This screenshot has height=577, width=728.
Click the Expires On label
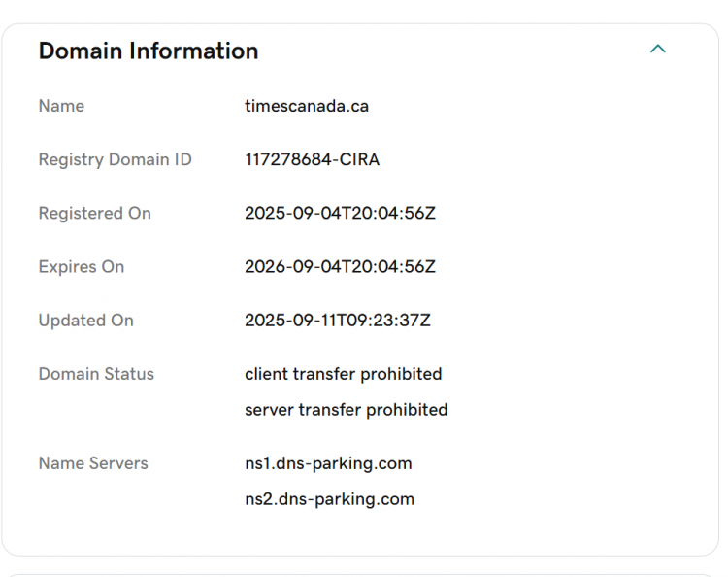82,266
